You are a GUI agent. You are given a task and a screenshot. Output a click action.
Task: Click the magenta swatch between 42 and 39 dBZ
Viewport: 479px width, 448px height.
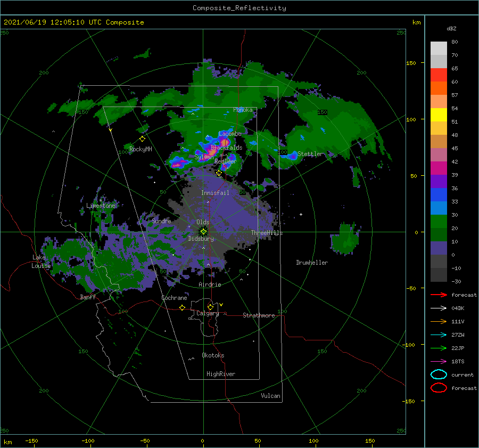(439, 168)
